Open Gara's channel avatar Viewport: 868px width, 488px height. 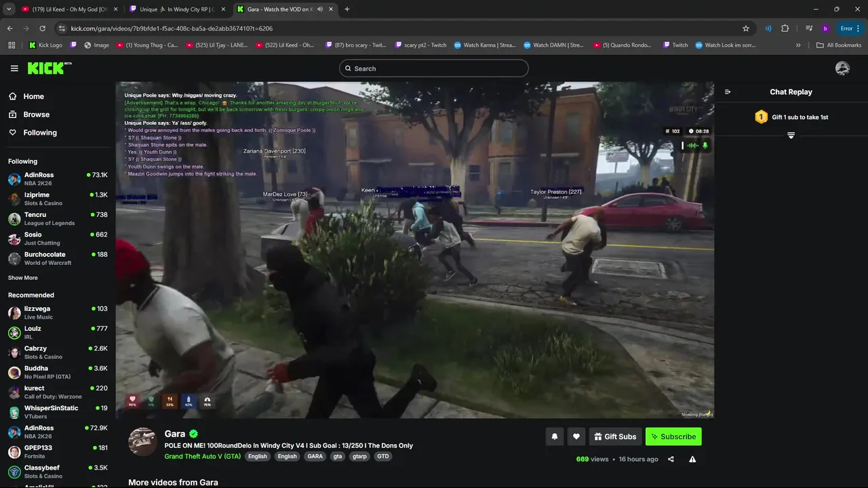[x=142, y=441]
